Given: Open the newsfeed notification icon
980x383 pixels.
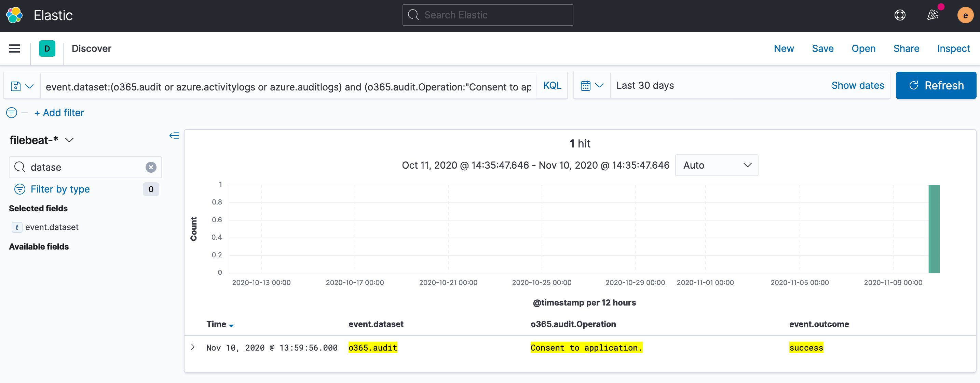Looking at the screenshot, I should point(933,15).
